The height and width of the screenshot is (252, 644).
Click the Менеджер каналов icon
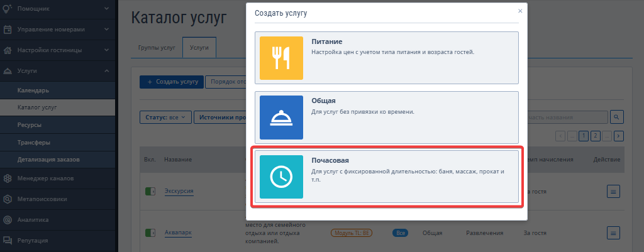pos(8,178)
